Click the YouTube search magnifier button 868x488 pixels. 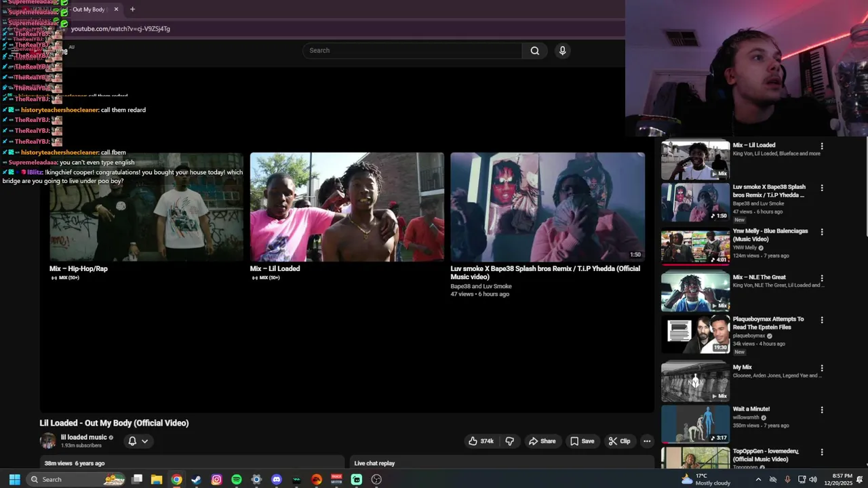(x=535, y=51)
